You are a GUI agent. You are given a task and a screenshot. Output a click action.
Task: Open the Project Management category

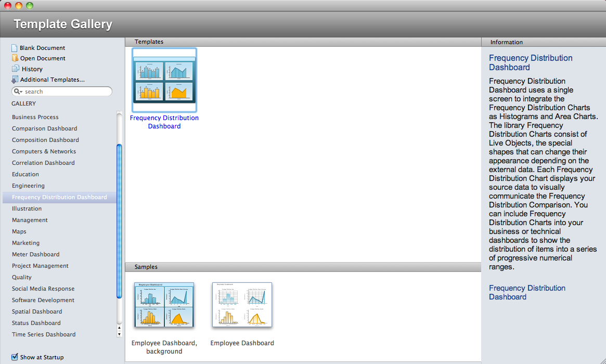point(40,266)
